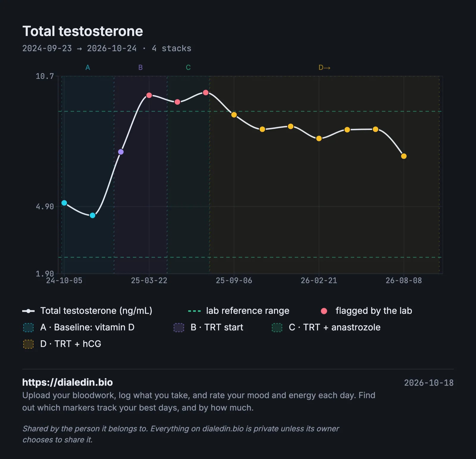Select stack label C above the chart
This screenshot has height=459, width=476.
(188, 67)
